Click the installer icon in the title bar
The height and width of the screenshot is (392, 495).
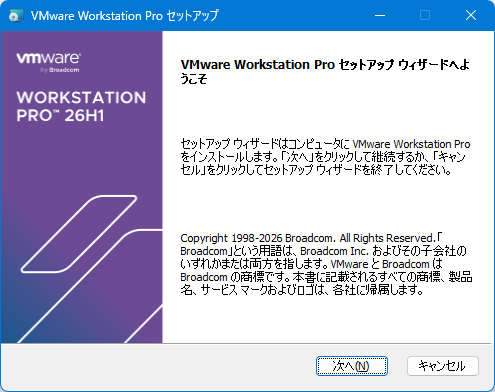pos(16,15)
